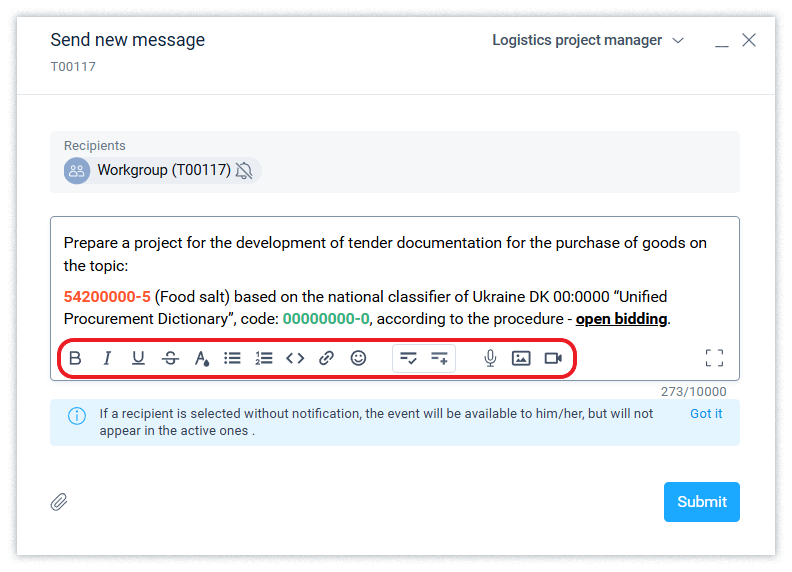The width and height of the screenshot is (792, 572).
Task: Click the add template icon
Action: (439, 358)
